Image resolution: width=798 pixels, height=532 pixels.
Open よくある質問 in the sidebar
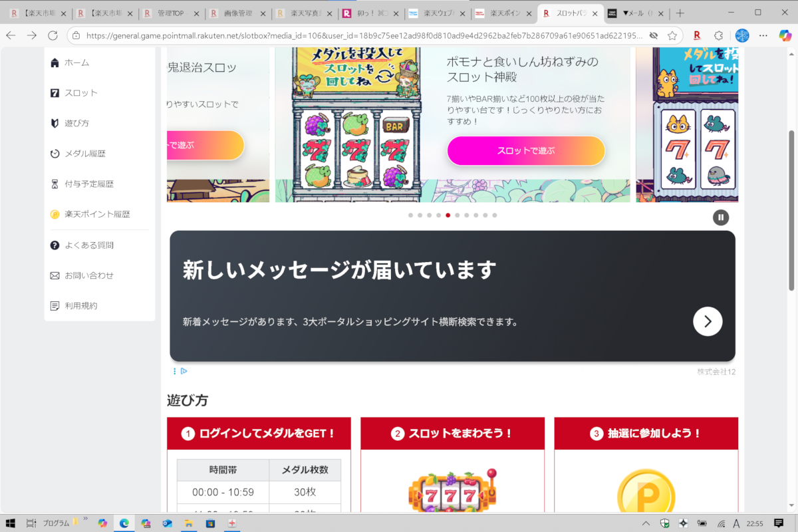[x=100, y=245]
